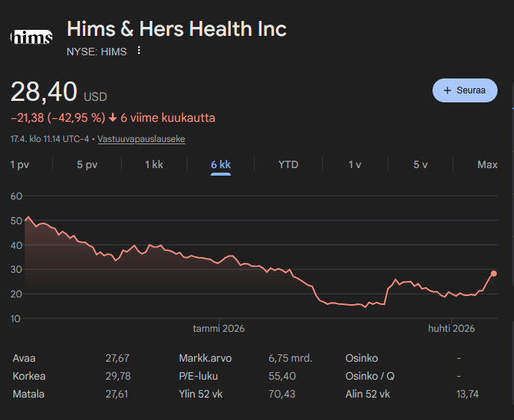Screen dimensions: 514x420
Task: Open the three-dot options menu
Action: 139,51
